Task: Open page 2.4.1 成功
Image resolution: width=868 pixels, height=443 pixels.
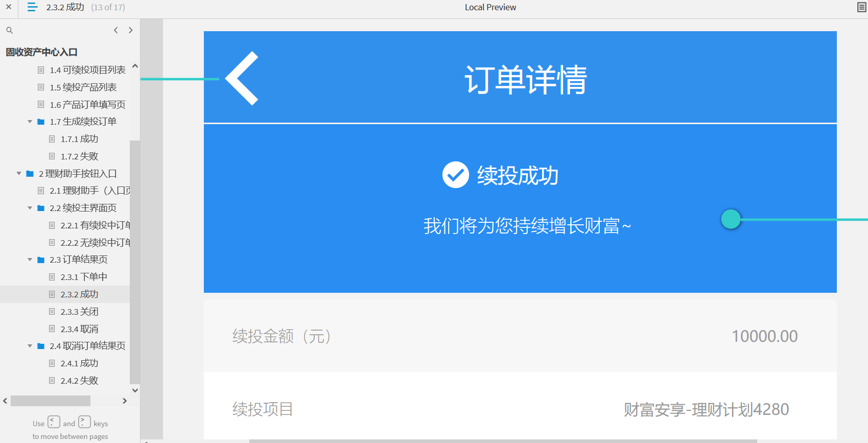Action: tap(79, 363)
